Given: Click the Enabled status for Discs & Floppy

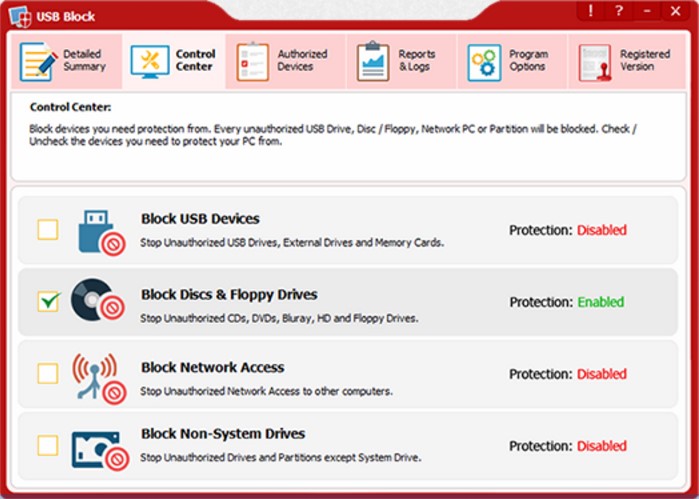Looking at the screenshot, I should click(x=600, y=302).
